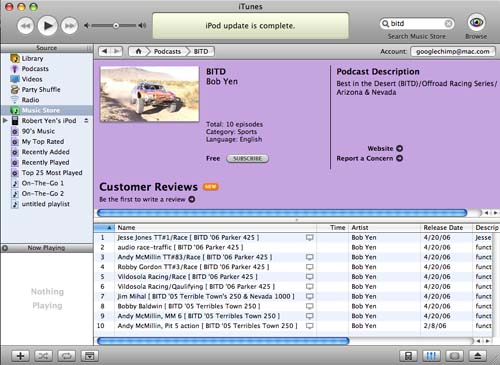Click the Browse eye icon
Viewport: 500px width, 365px height.
(476, 22)
